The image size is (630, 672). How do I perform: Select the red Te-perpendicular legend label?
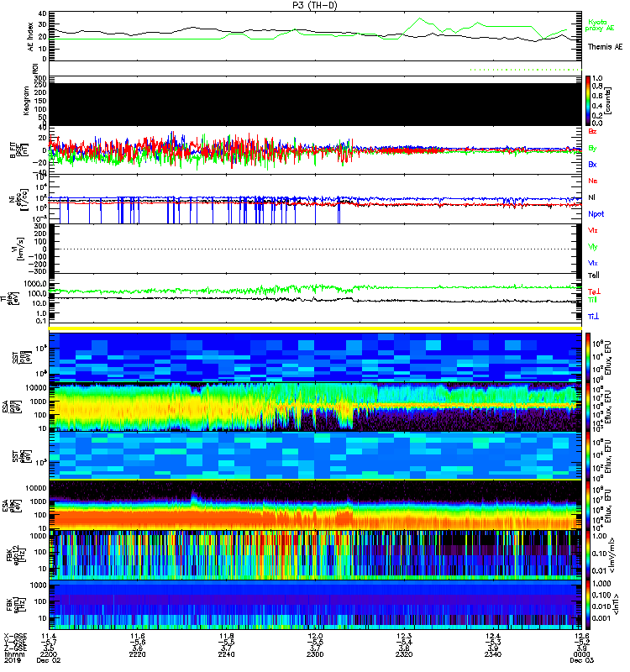594,291
